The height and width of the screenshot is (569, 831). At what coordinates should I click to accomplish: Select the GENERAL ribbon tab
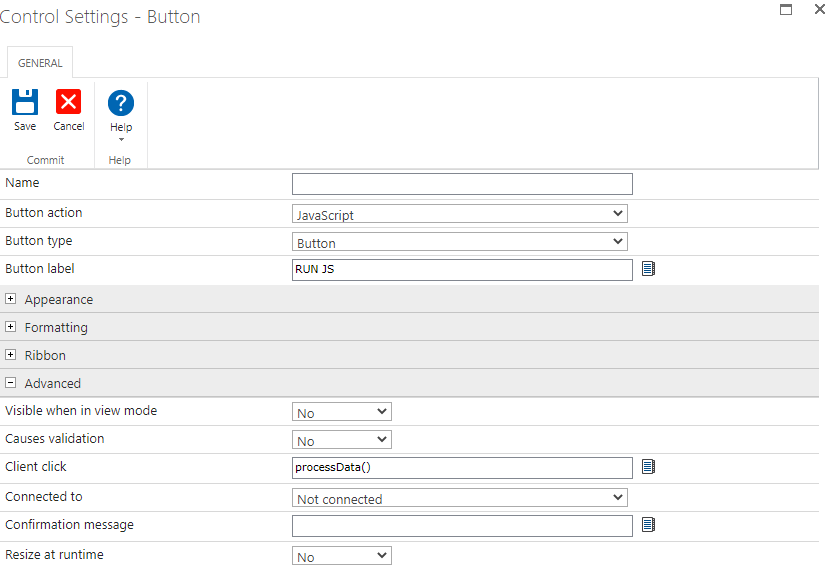pos(40,63)
